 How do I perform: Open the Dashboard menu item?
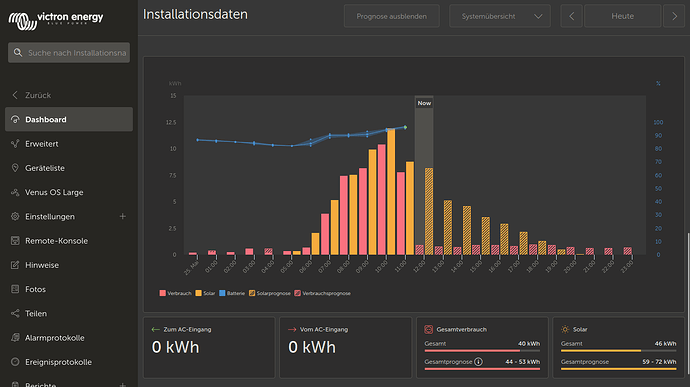[69, 119]
